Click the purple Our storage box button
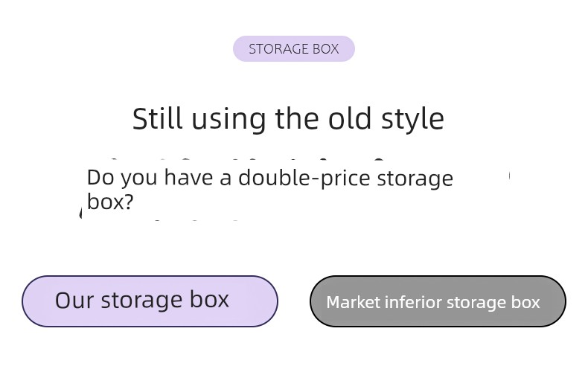 [x=150, y=301]
